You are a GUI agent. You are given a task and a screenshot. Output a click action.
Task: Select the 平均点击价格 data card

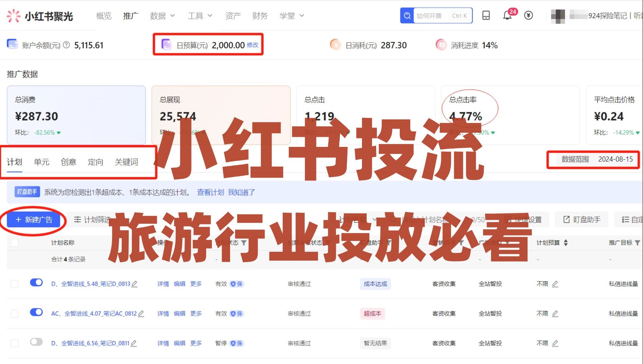[615, 115]
